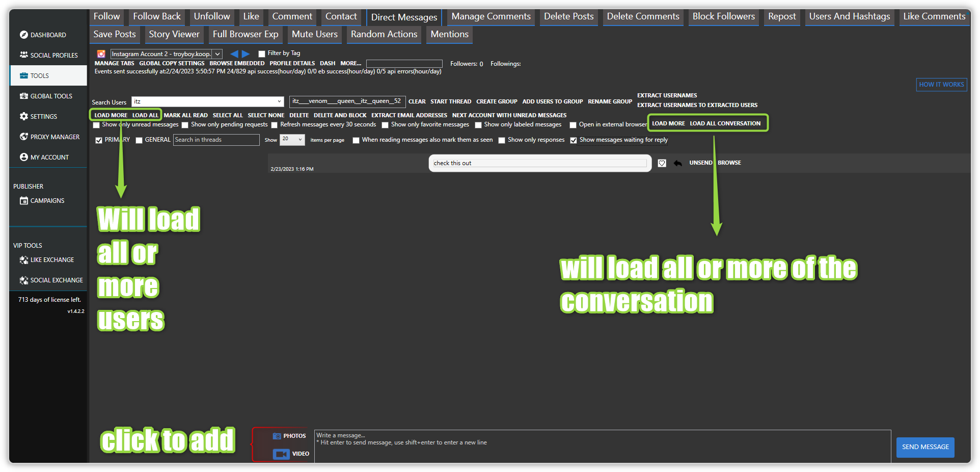Click the PHOTOS attachment icon

tap(278, 436)
